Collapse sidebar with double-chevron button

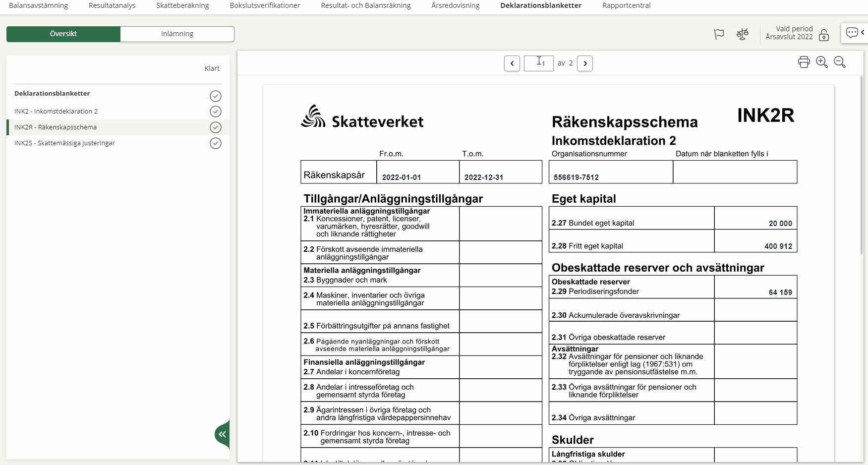(223, 434)
